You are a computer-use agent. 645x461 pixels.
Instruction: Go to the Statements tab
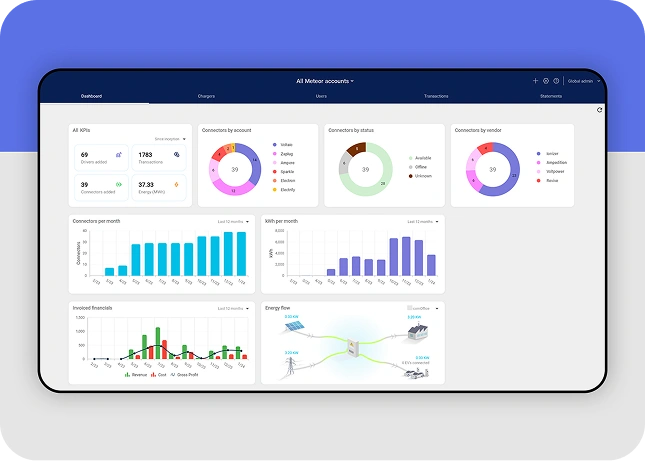point(551,96)
